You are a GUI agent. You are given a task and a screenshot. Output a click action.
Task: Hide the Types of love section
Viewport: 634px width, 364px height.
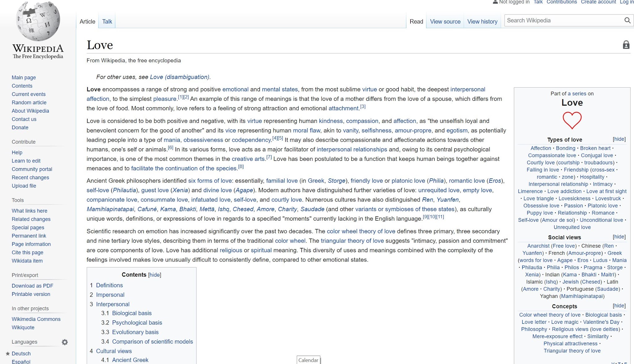[619, 139]
